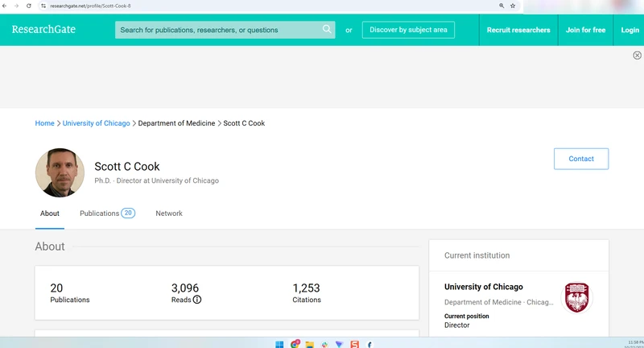Screen dimensions: 644x348
Task: Click the red S taskbar icon
Action: pyautogui.click(x=354, y=344)
